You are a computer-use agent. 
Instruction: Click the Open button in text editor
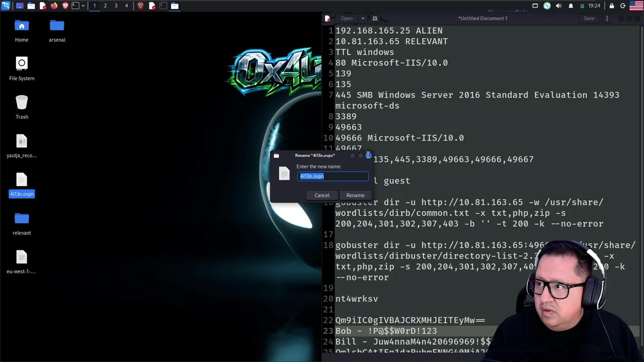[x=347, y=18]
